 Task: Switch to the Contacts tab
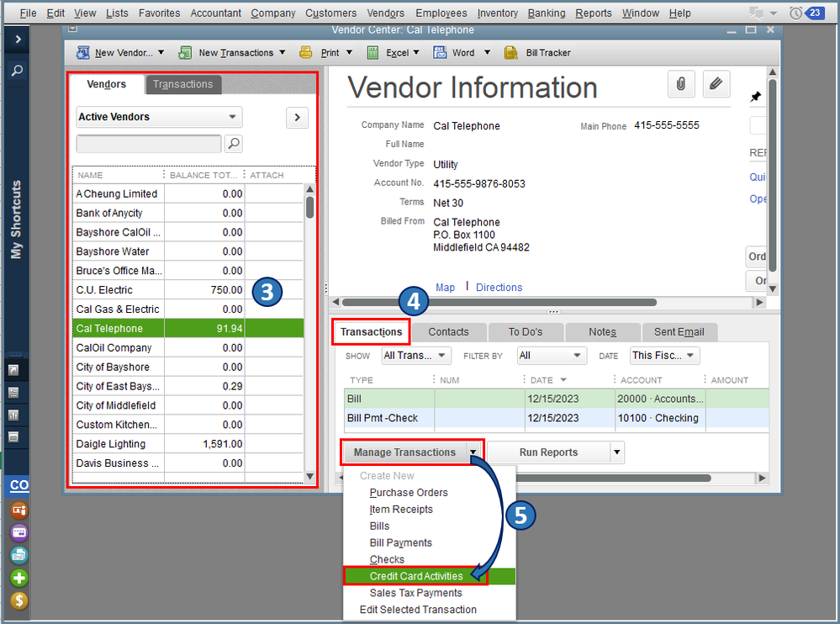click(x=448, y=332)
